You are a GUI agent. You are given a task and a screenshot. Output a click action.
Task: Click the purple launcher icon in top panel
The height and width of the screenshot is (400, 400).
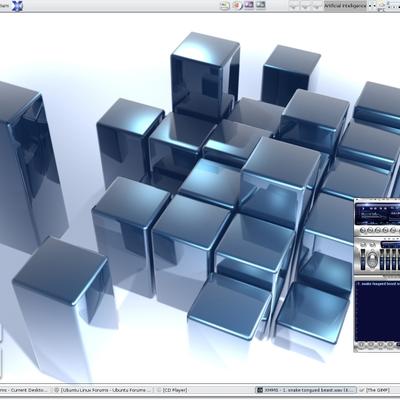pos(249,5)
